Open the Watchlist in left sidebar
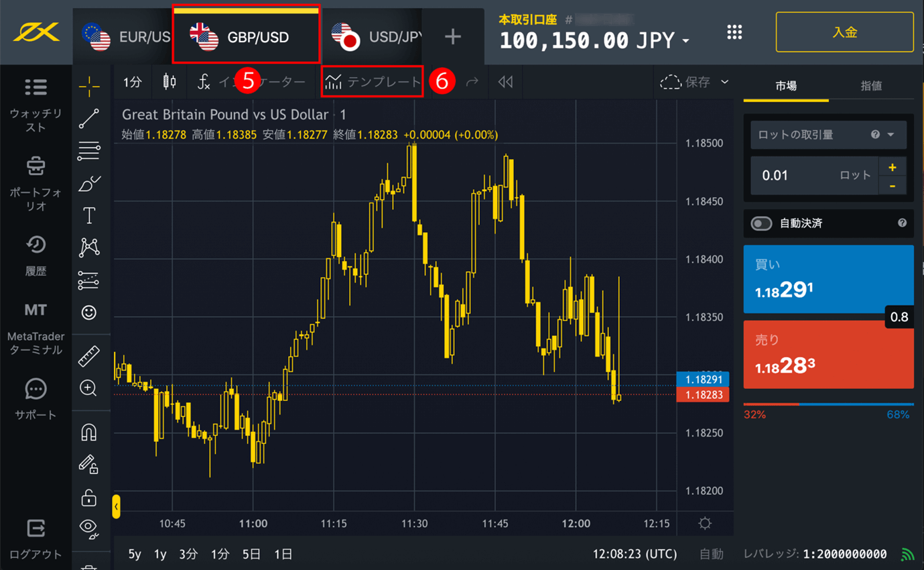924x570 pixels. coord(36,105)
